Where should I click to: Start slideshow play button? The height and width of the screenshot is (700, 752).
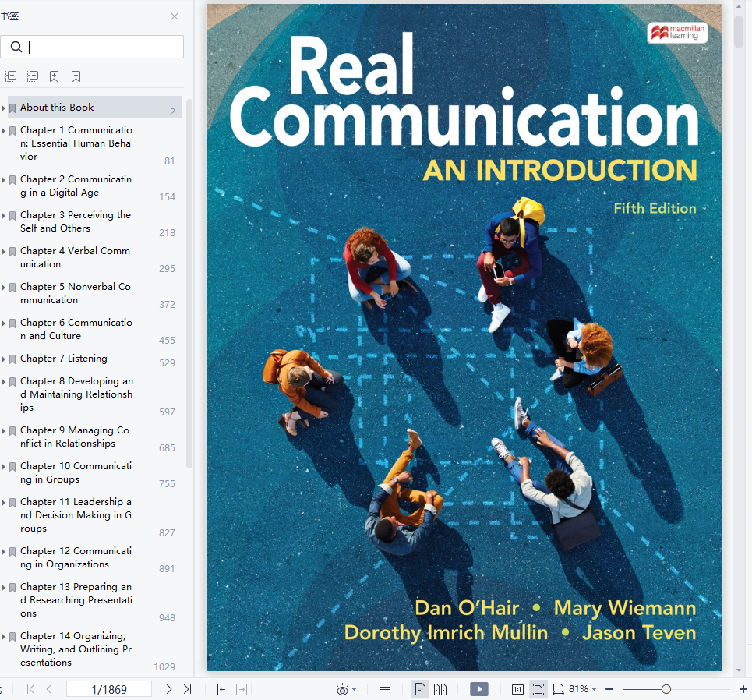[479, 689]
